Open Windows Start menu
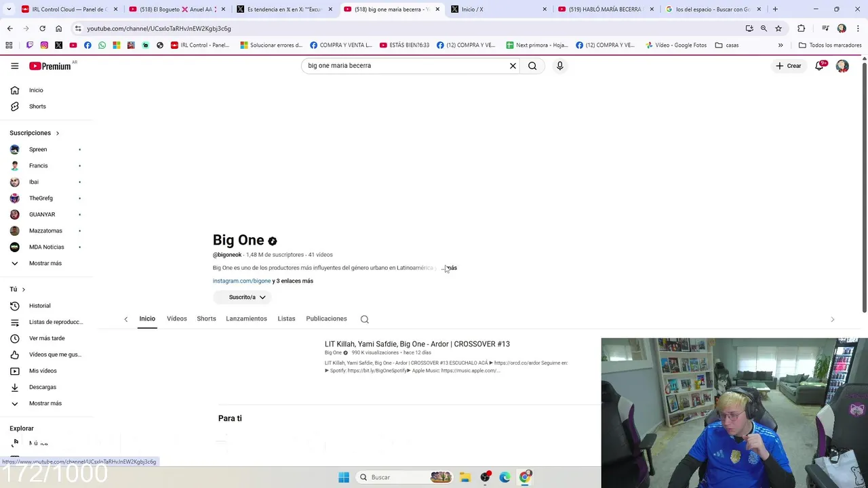The image size is (868, 488). [344, 477]
